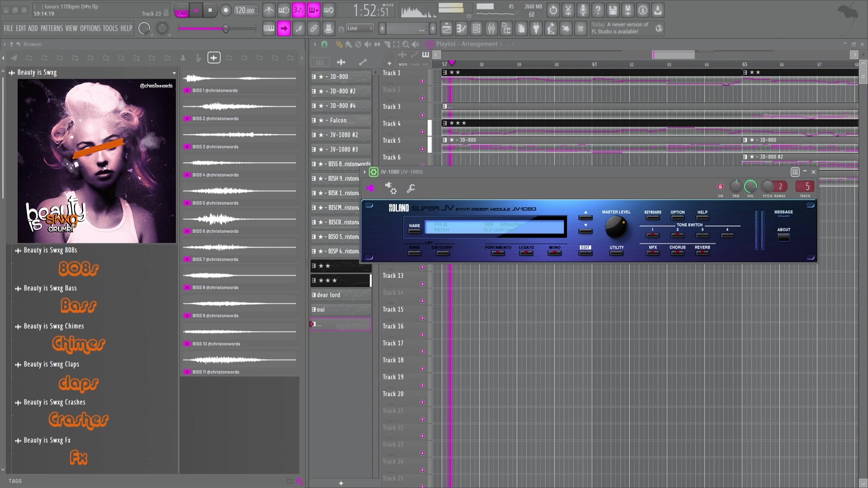The width and height of the screenshot is (868, 488).
Task: Toggle loop recording button
Action: click(329, 10)
